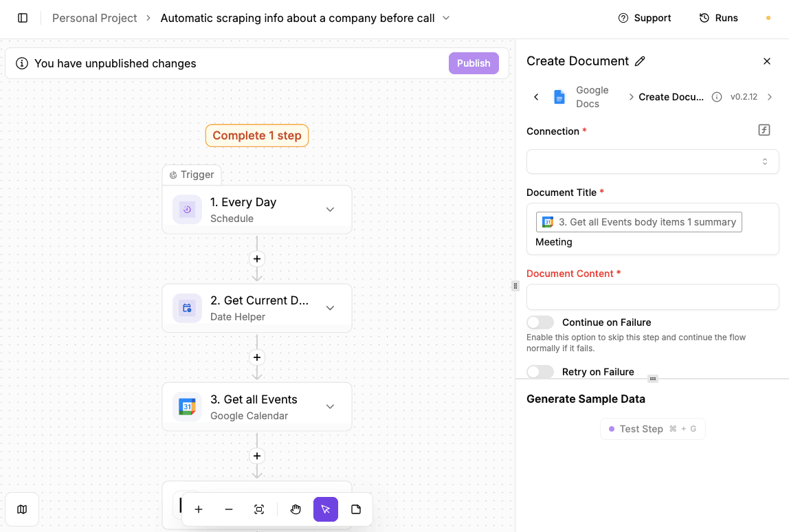Open the notes/document tool in bottom toolbar
The width and height of the screenshot is (789, 532).
point(356,509)
